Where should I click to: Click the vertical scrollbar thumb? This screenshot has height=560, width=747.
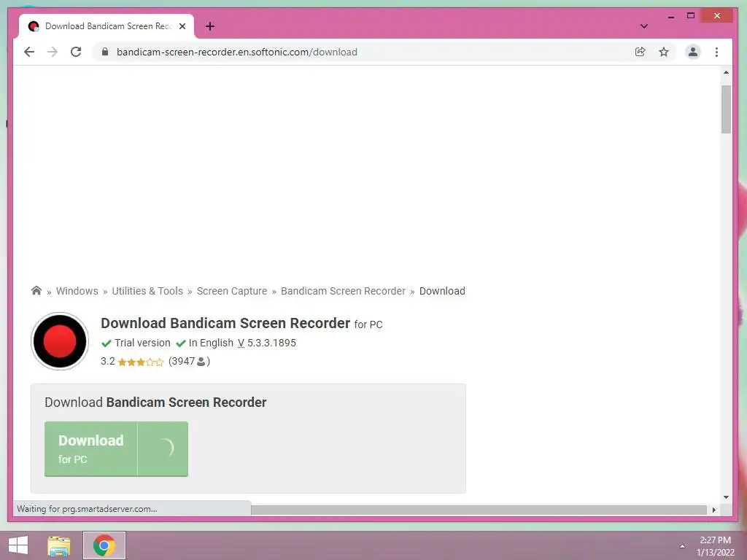[x=726, y=109]
